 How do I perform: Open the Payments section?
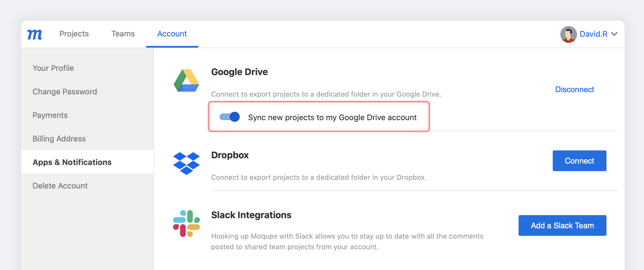pyautogui.click(x=50, y=115)
